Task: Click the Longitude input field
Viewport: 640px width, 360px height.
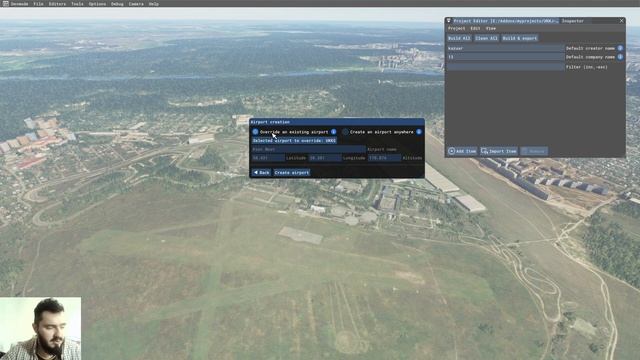Action: [324, 158]
